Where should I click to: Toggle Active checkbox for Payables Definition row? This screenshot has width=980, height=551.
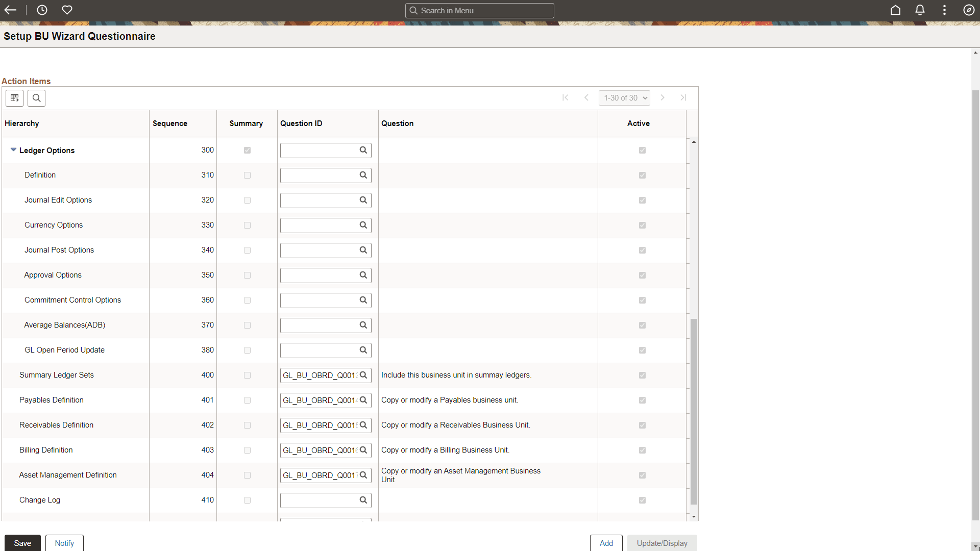[642, 400]
